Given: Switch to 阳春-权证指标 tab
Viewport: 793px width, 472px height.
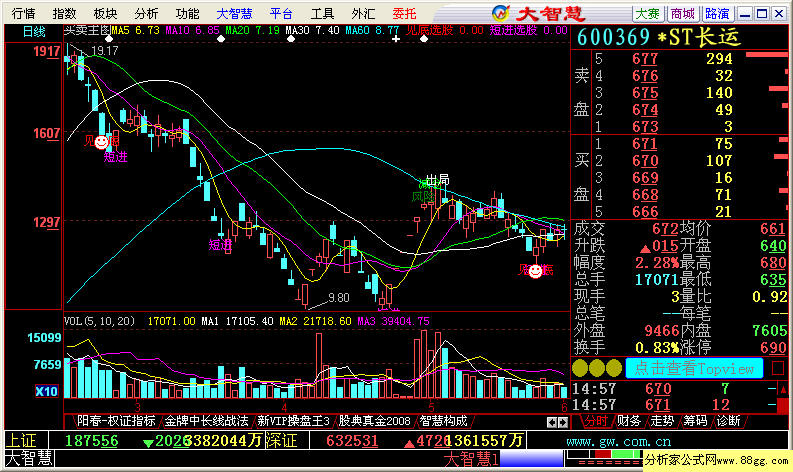Looking at the screenshot, I should pyautogui.click(x=116, y=421).
